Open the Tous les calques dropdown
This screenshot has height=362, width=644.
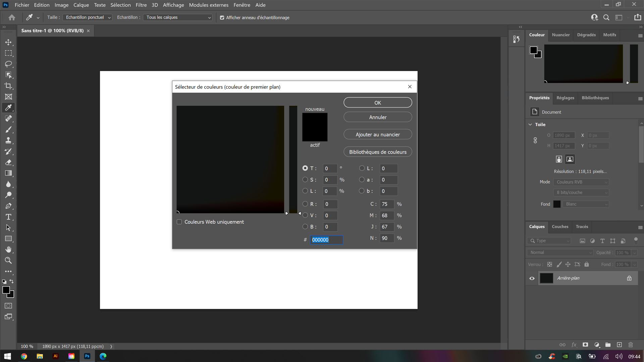click(x=177, y=17)
